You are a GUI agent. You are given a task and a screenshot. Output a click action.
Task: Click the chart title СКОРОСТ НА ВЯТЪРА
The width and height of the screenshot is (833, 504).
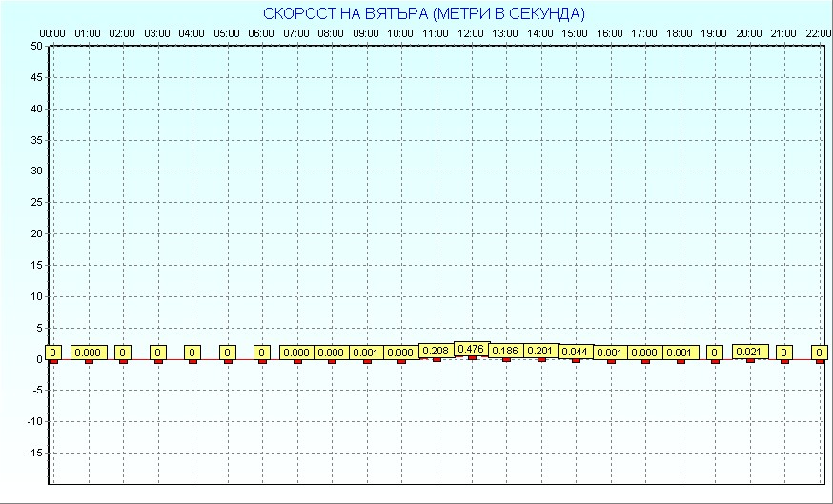(424, 13)
